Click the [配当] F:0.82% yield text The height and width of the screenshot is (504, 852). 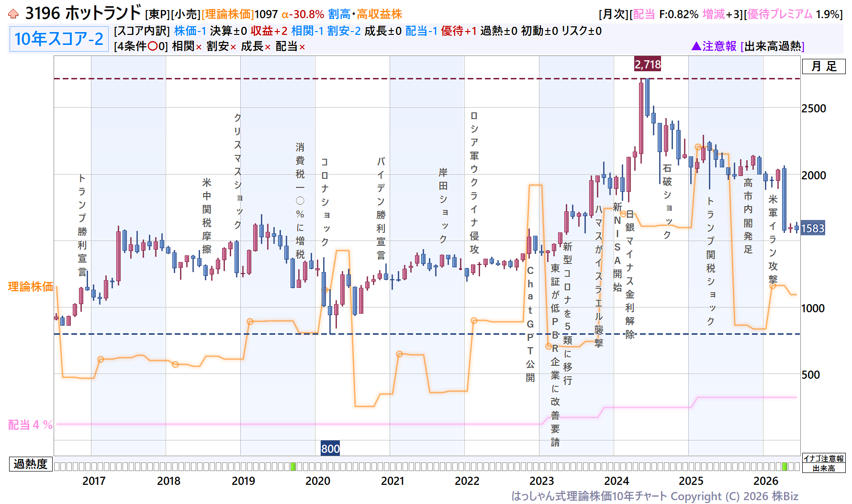click(664, 14)
